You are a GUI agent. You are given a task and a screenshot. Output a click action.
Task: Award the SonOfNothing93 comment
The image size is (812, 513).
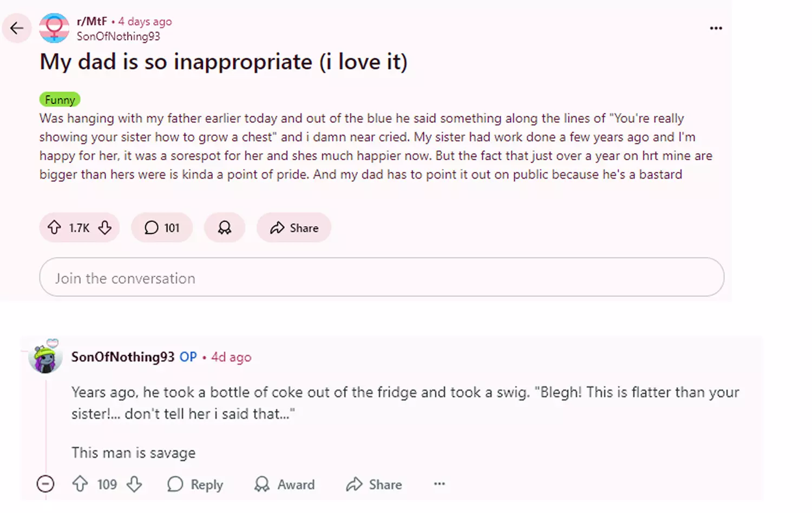284,484
